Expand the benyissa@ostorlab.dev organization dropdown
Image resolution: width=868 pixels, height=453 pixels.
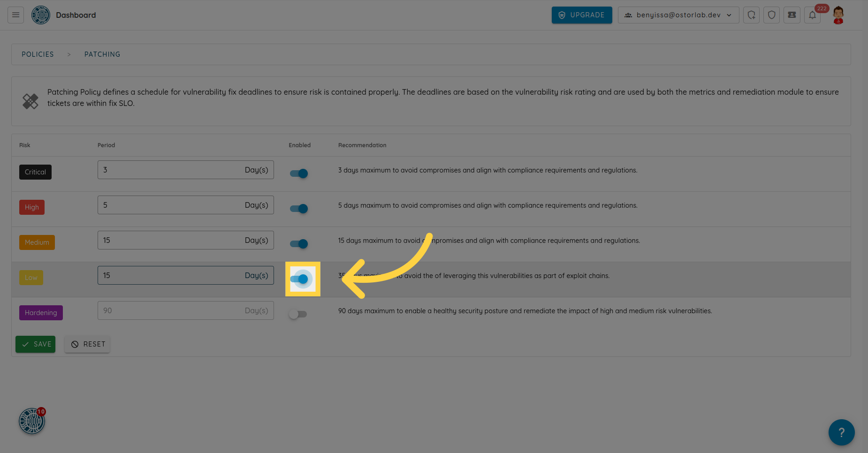click(x=678, y=15)
